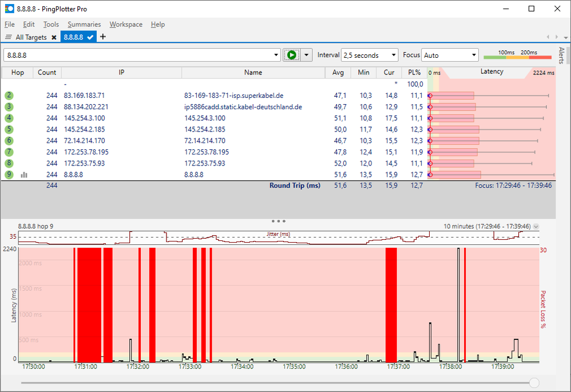Image resolution: width=571 pixels, height=392 pixels.
Task: Open the tab list dropdown arrow
Action: 565,37
